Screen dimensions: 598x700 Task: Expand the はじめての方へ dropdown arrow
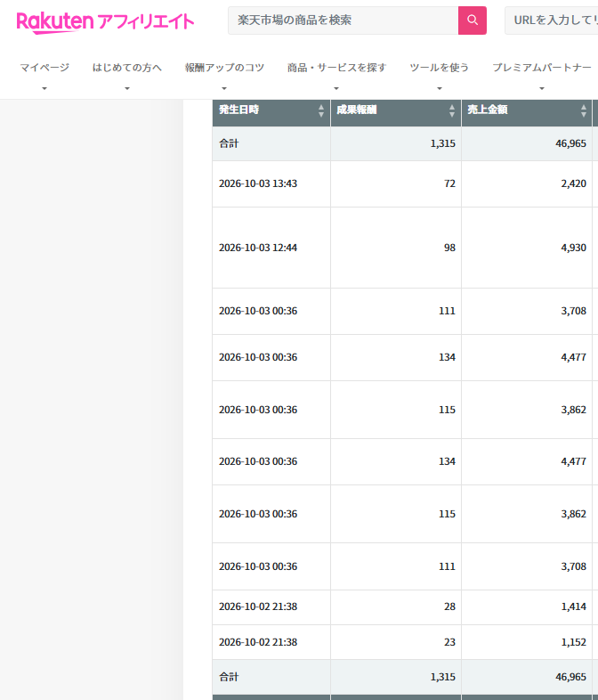127,88
